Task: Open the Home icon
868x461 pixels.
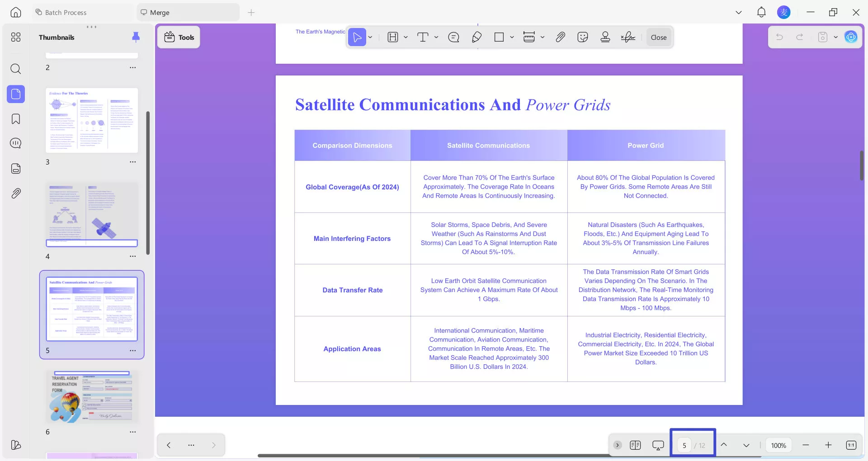Action: 16,12
